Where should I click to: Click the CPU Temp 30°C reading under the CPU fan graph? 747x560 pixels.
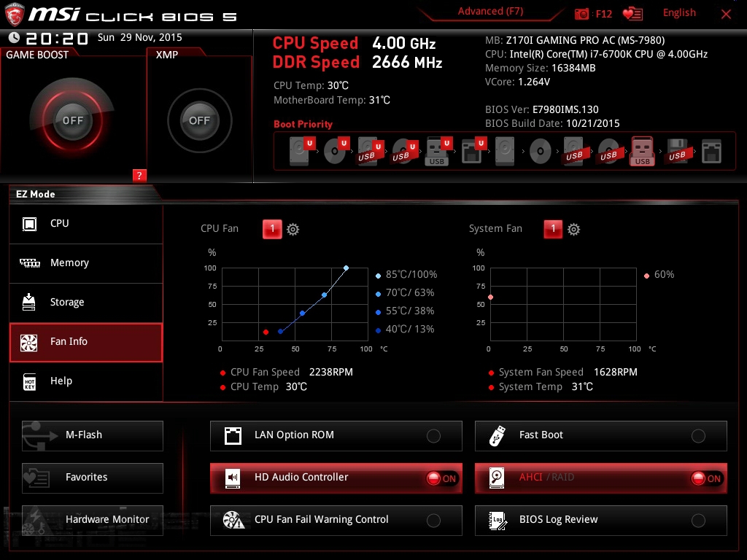click(268, 386)
